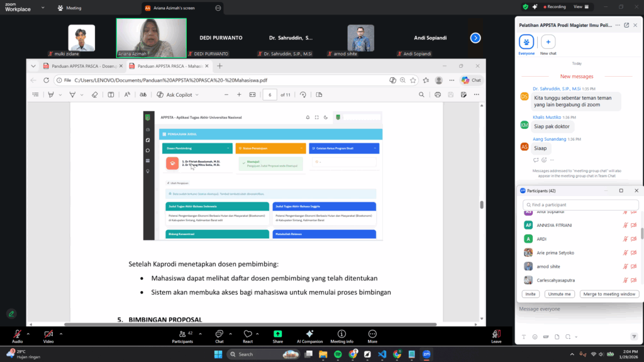Open the React emoji menu

248,334
